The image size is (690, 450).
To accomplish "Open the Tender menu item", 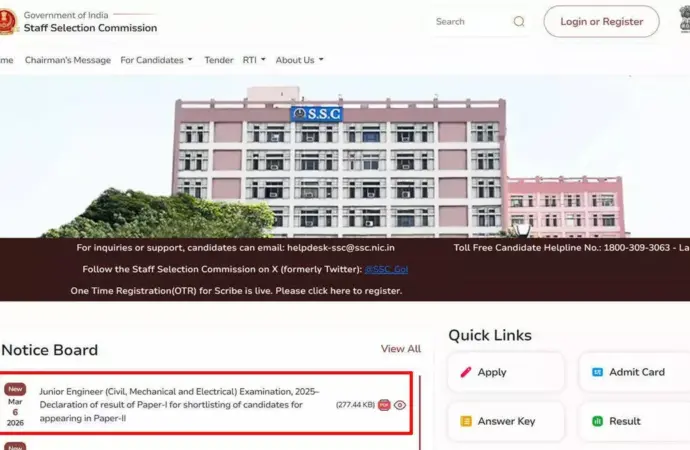I will click(219, 60).
